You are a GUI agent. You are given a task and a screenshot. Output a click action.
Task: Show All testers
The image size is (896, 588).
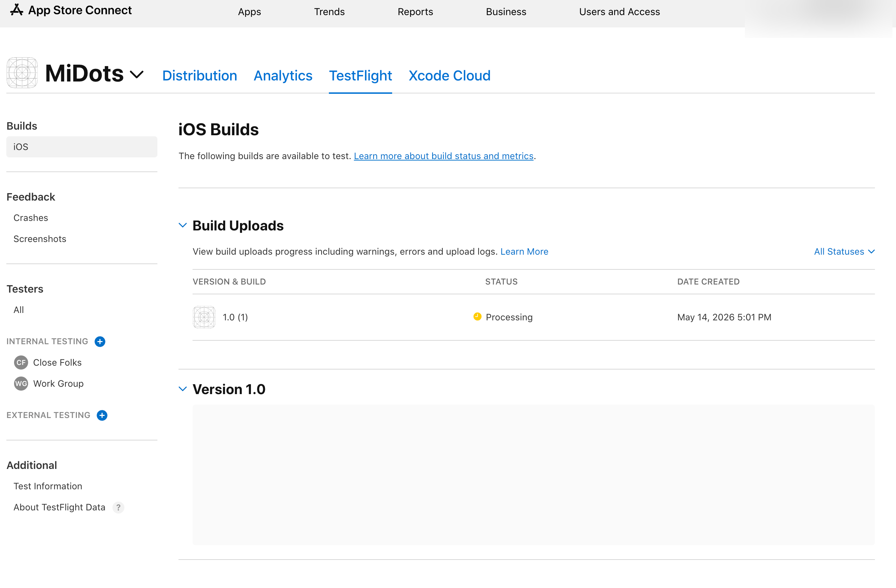(x=18, y=310)
